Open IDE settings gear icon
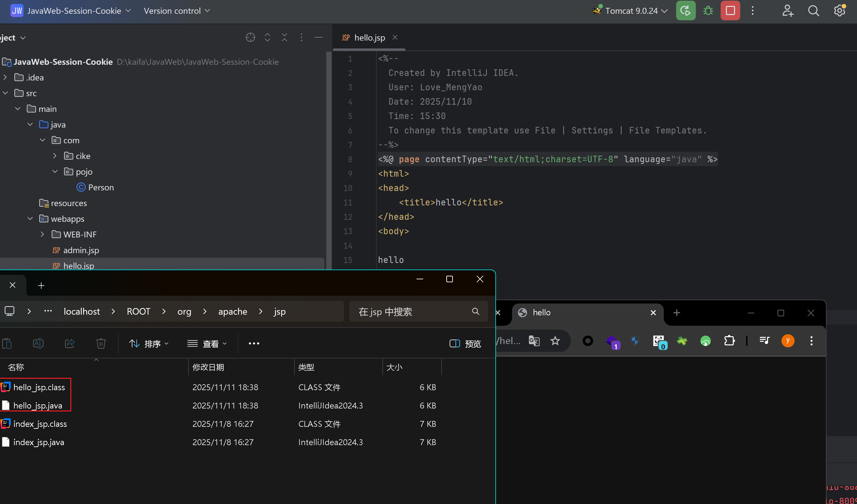Screen dimensions: 857x504 click(x=839, y=11)
